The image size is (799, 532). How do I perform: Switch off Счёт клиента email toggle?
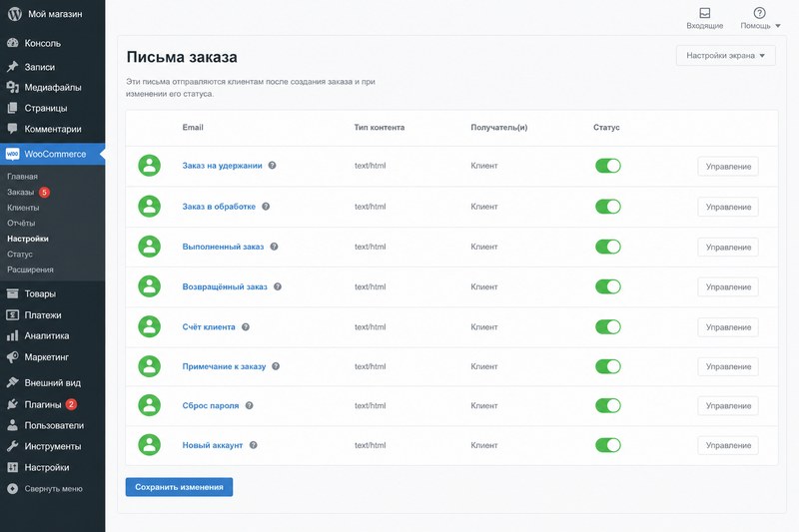[x=608, y=326]
